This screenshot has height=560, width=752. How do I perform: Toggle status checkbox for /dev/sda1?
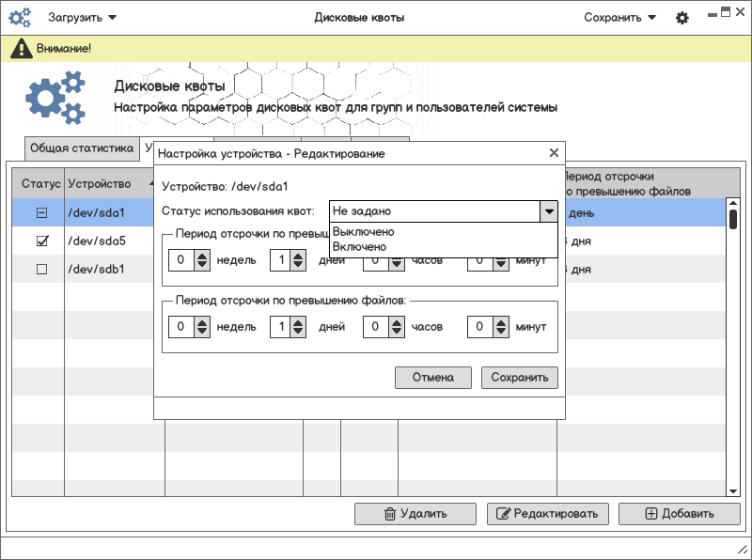[x=41, y=213]
